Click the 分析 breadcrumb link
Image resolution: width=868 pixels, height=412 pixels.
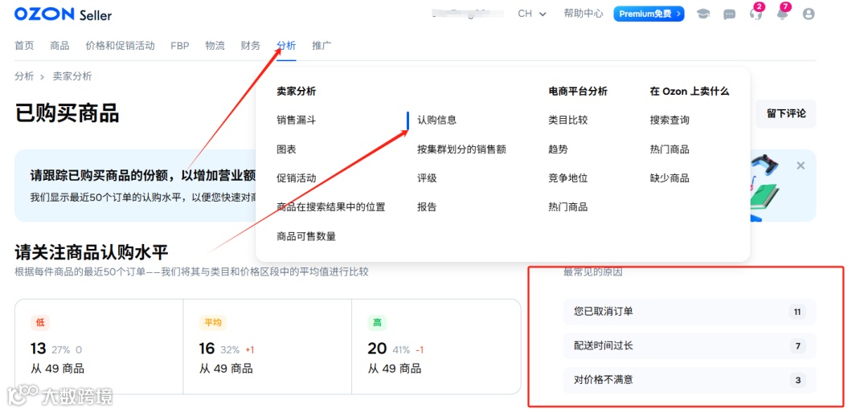tap(24, 77)
